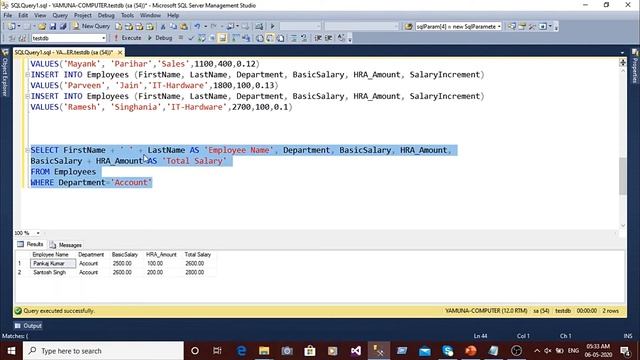This screenshot has height=360, width=640.
Task: Open Visual Studio from the taskbar
Action: point(356,351)
